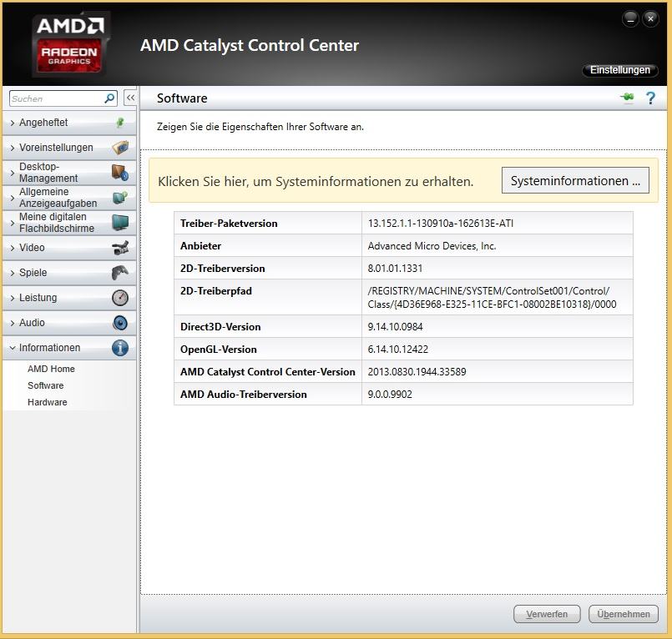Viewport: 672px width, 639px height.
Task: Click the magnifier search icon
Action: coord(109,98)
